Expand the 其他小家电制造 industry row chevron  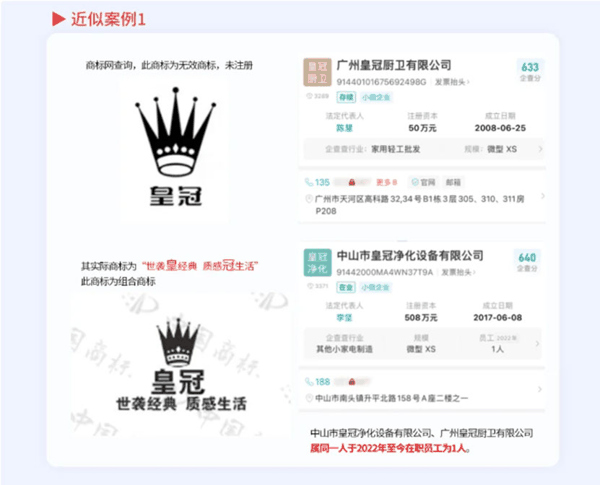540,344
